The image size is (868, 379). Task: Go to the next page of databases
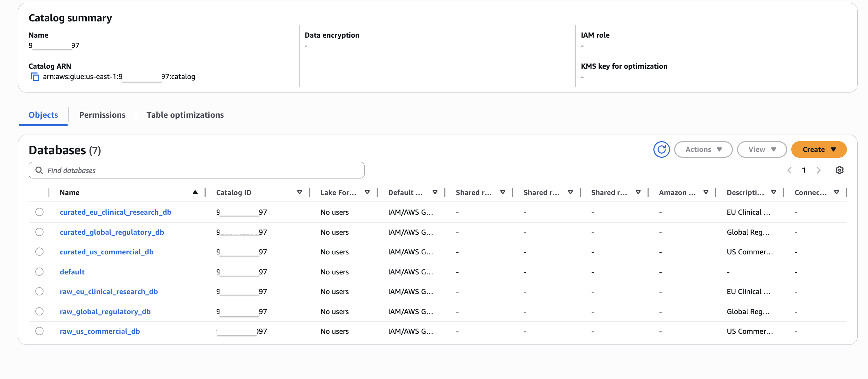coord(818,170)
